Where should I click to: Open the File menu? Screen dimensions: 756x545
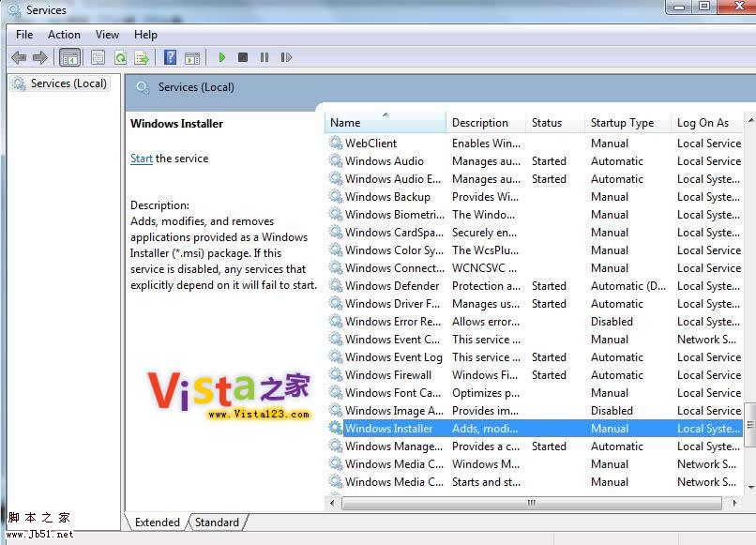pyautogui.click(x=24, y=35)
